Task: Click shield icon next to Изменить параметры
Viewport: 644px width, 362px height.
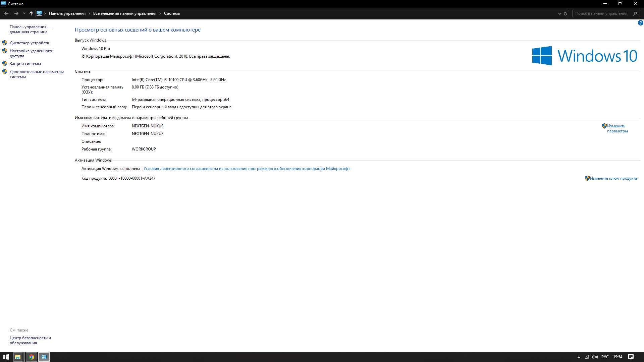Action: (604, 126)
